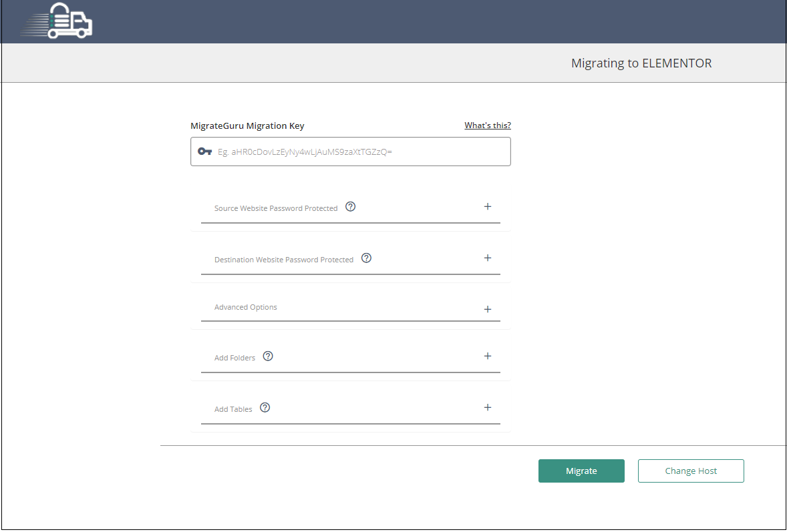Image resolution: width=787 pixels, height=532 pixels.
Task: Open help for Source Website Password Protected
Action: pos(350,206)
